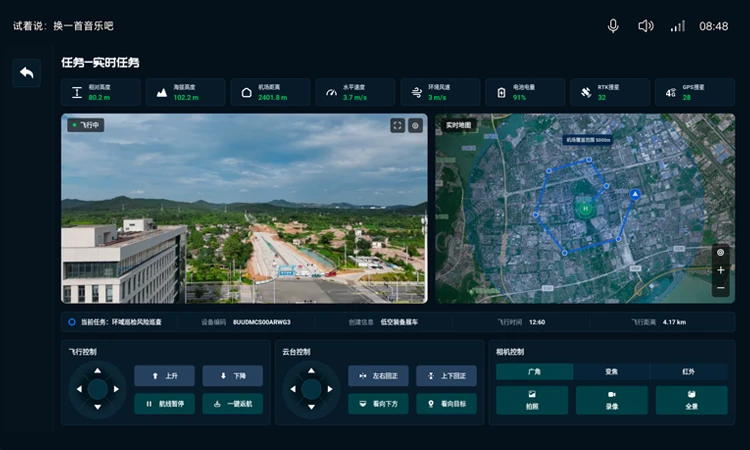Tap the 下降 descend button
The image size is (750, 450).
(x=232, y=376)
